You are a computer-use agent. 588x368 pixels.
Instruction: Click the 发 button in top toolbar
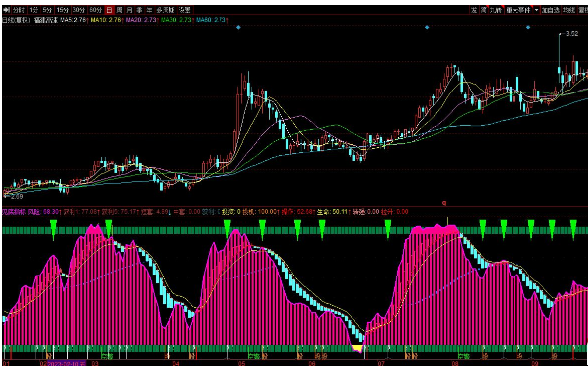[x=474, y=10]
